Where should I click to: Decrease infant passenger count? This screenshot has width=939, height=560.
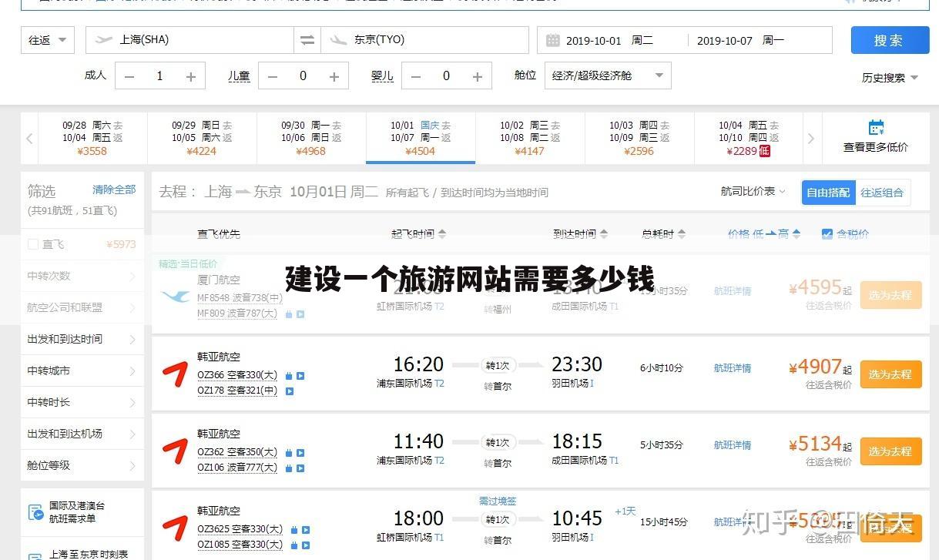(416, 76)
